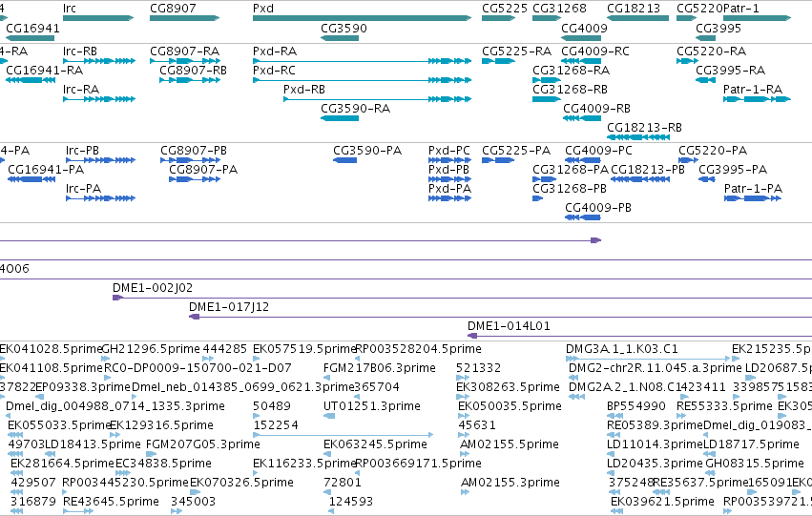Select the CG4009 gene bar

tap(581, 38)
